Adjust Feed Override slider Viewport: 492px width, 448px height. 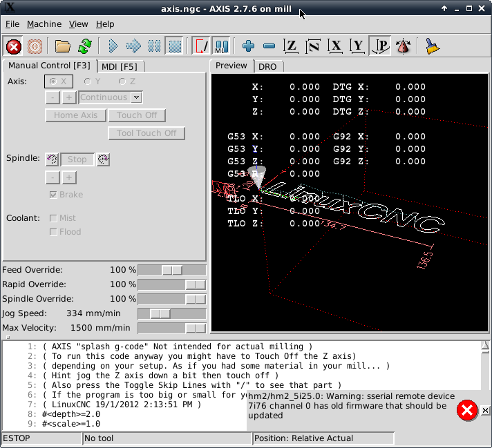point(172,270)
